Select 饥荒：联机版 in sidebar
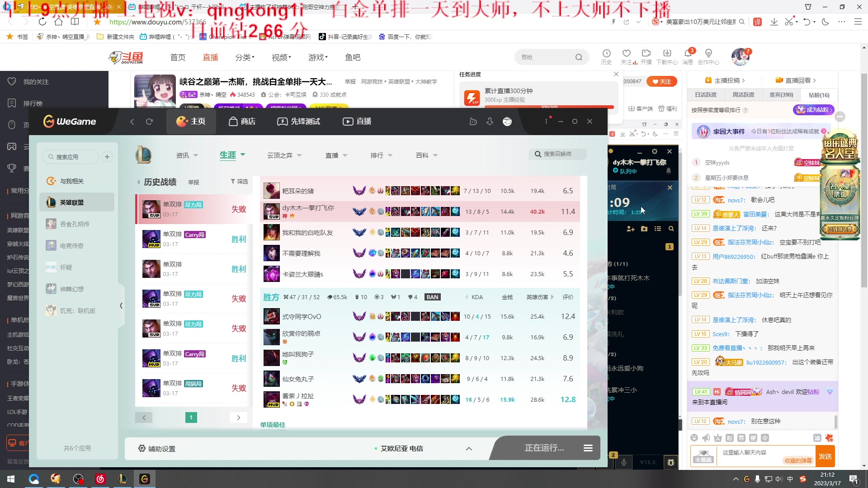The image size is (868, 488). pos(77,311)
